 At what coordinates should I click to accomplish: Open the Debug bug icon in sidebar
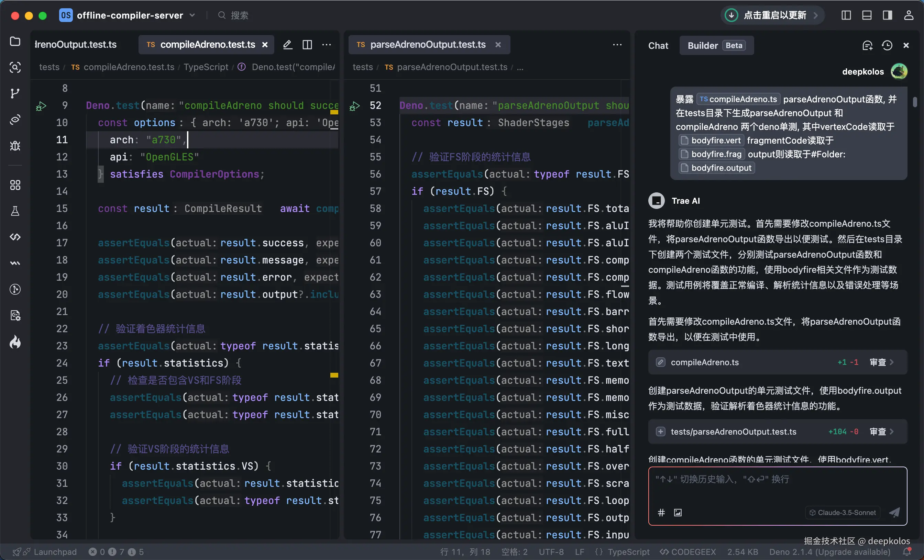[15, 145]
